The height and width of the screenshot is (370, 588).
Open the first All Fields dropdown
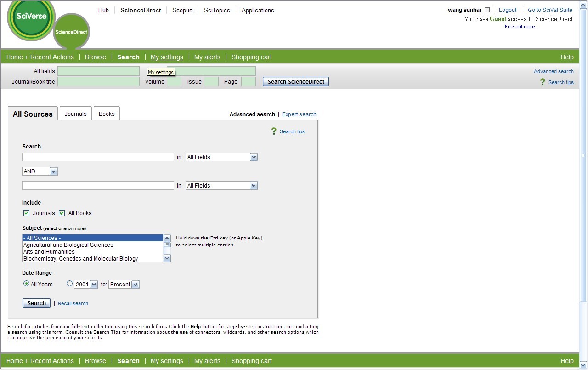pos(221,157)
